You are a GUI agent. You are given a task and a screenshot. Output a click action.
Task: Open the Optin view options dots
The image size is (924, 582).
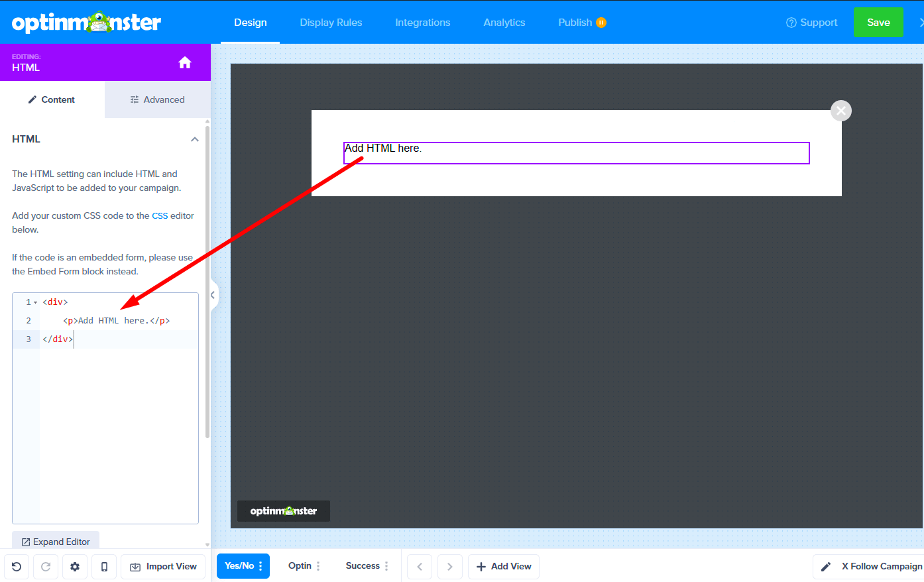coord(318,566)
